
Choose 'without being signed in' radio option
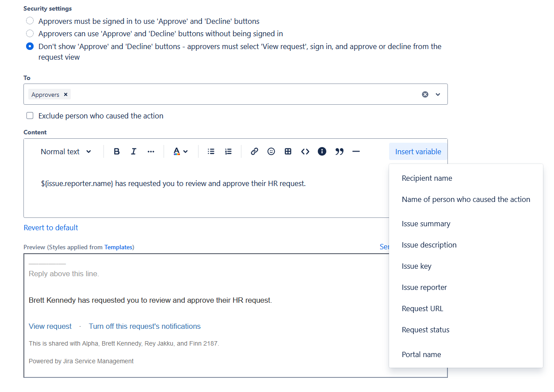click(x=30, y=34)
